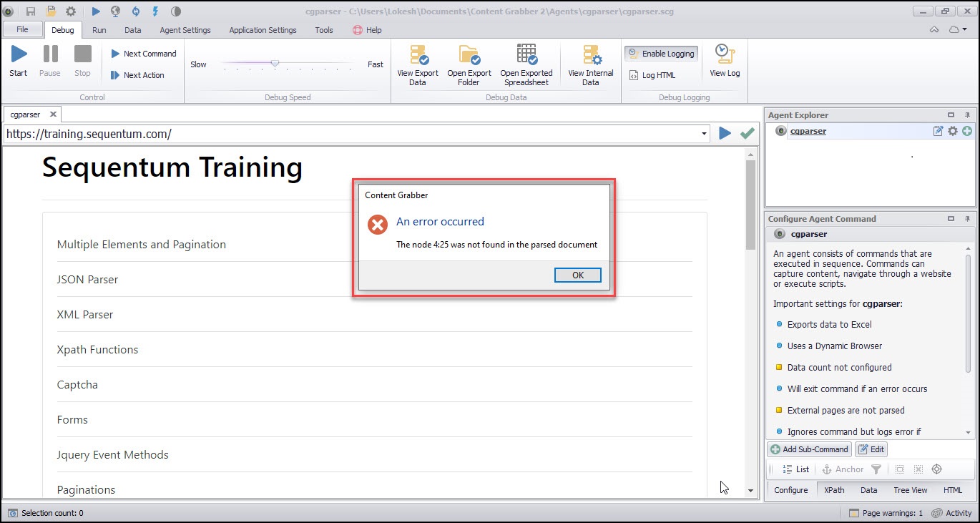
Task: Click OK in the error dialog
Action: click(x=577, y=275)
